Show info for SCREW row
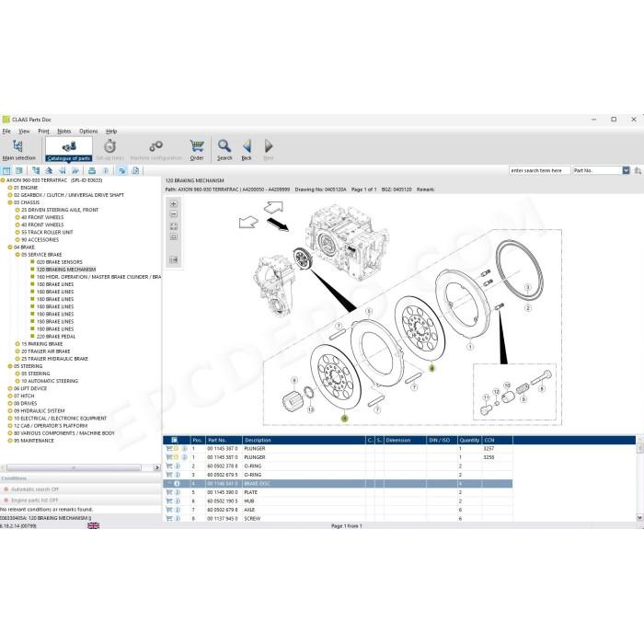644x644 pixels. click(x=178, y=518)
